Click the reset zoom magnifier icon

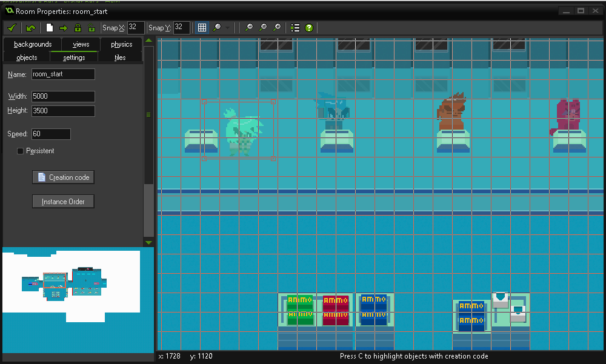click(x=263, y=27)
